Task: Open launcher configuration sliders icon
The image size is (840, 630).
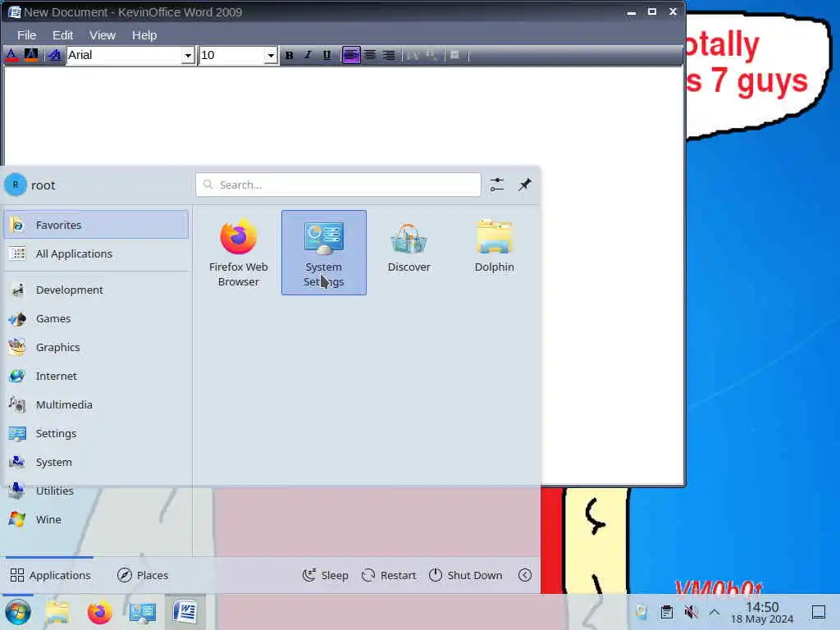Action: [496, 185]
